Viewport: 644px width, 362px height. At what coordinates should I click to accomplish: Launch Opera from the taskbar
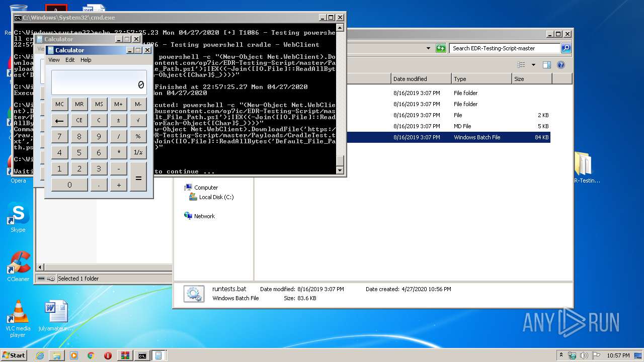pyautogui.click(x=108, y=355)
